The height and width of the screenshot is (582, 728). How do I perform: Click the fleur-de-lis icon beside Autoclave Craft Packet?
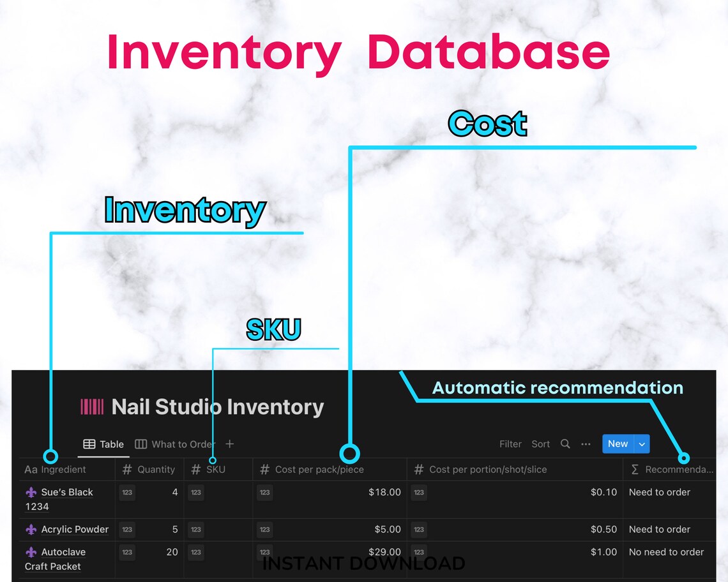point(31,551)
